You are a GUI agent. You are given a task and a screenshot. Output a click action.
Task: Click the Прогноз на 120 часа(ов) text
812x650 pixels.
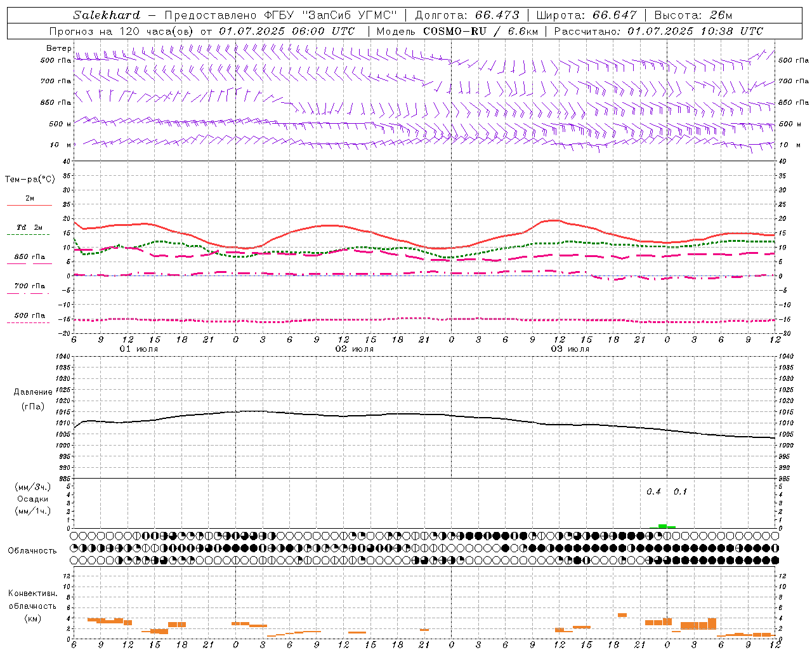pos(122,31)
